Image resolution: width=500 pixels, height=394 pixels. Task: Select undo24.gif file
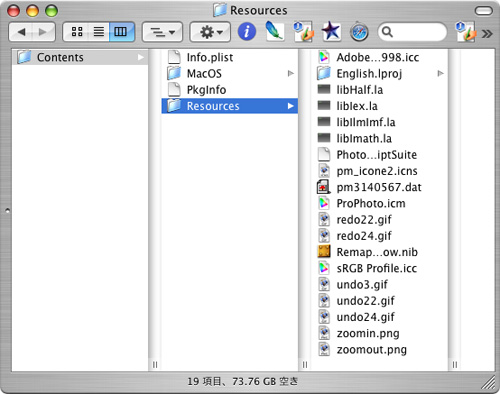tap(380, 317)
